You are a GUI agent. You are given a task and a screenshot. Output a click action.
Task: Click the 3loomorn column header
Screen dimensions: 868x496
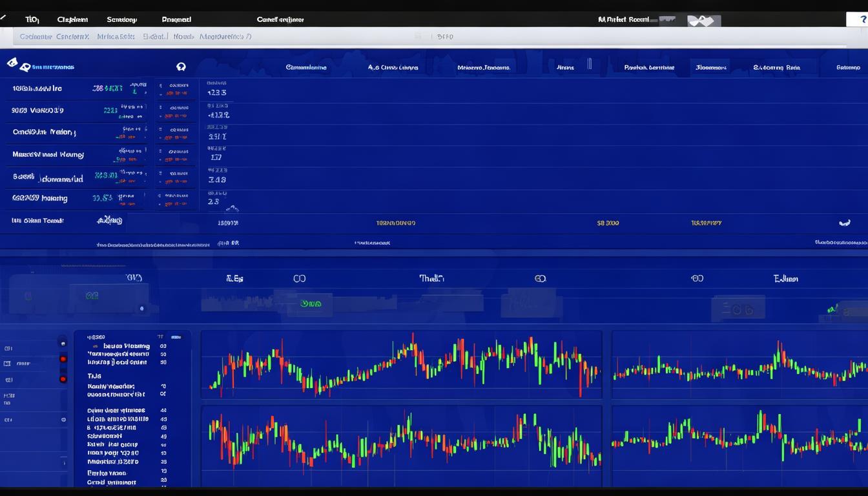point(710,67)
